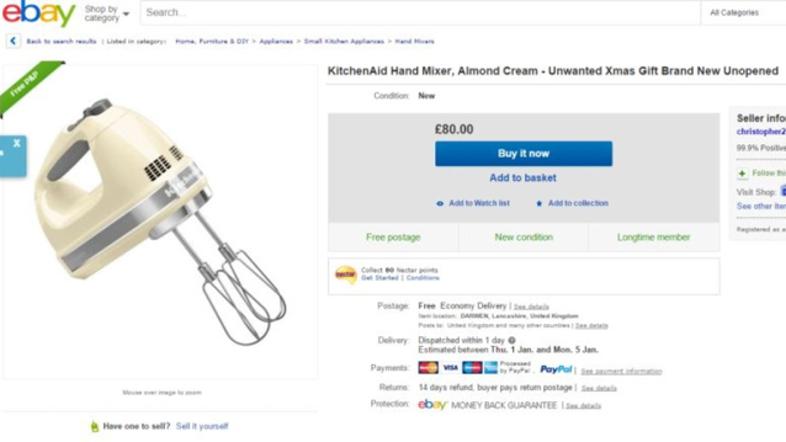Click Get Started for Nectar points
Viewport: 786px width, 442px height.
380,278
